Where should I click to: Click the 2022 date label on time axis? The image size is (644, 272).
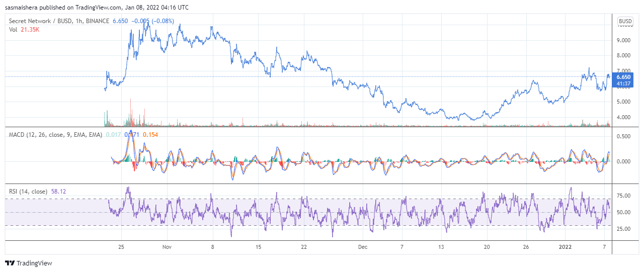[565, 247]
